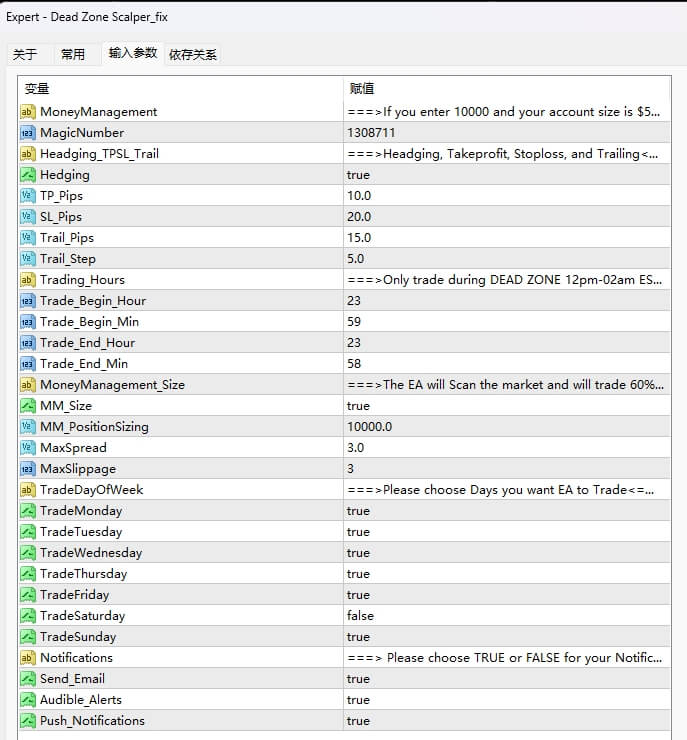Switch to the 依存关系 tab
Image resolution: width=687 pixels, height=740 pixels.
point(193,55)
